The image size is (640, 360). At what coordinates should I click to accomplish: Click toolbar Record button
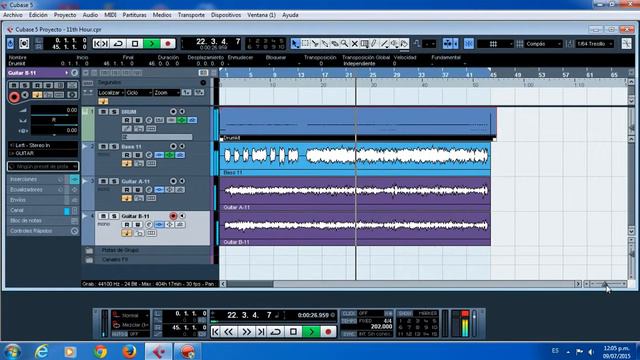[x=168, y=44]
